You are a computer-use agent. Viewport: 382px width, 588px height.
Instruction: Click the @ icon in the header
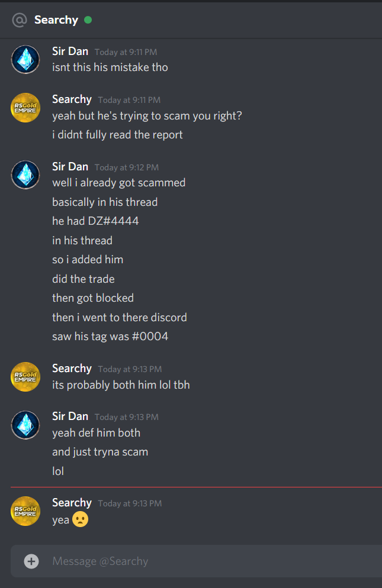click(20, 20)
